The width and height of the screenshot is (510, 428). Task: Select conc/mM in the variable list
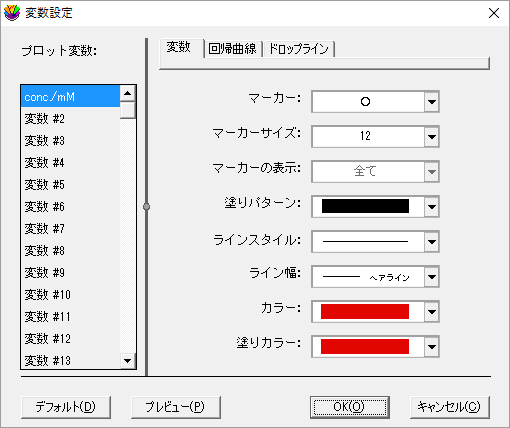coord(70,97)
